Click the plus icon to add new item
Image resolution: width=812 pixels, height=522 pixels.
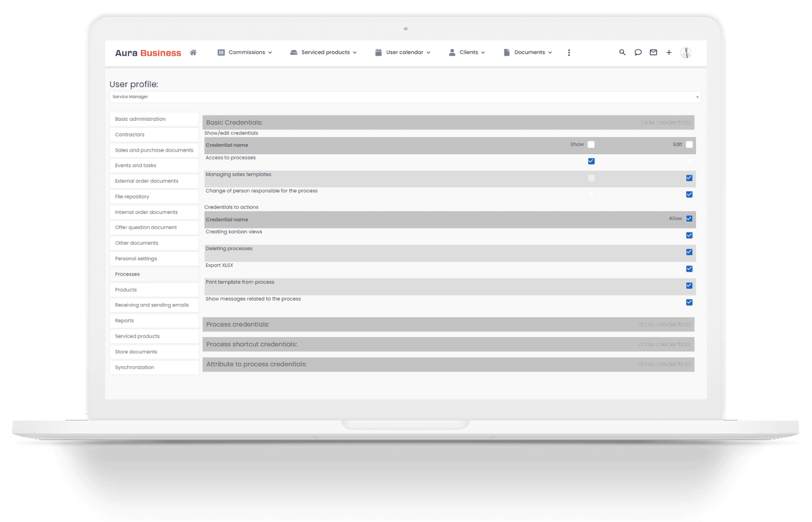[669, 52]
